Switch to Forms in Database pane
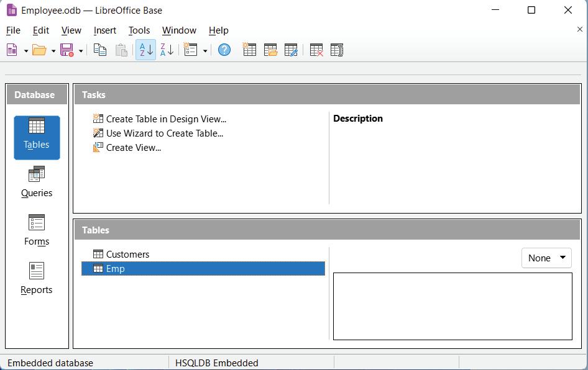Viewport: 588px width, 370px height. [37, 230]
